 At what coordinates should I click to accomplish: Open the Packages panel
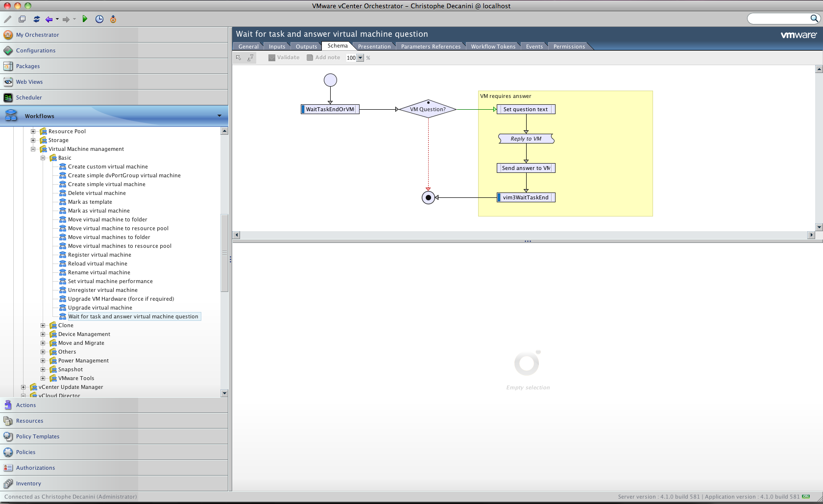click(x=114, y=66)
